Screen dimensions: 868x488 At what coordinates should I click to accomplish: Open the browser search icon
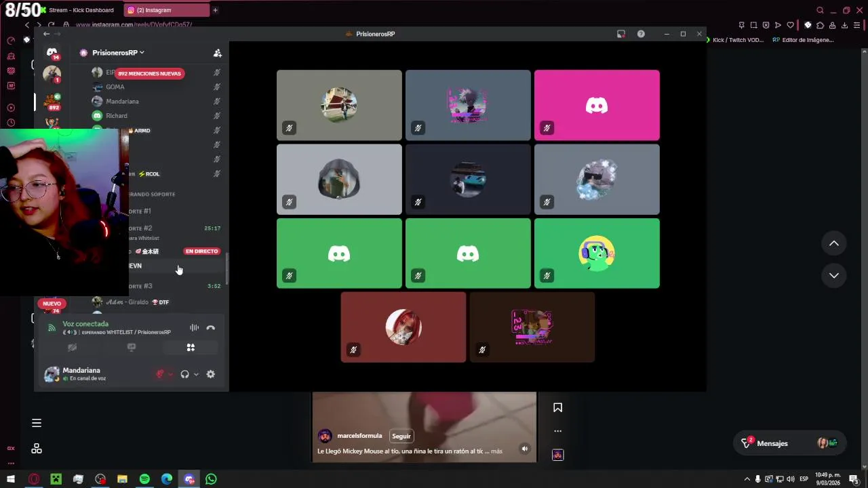820,10
